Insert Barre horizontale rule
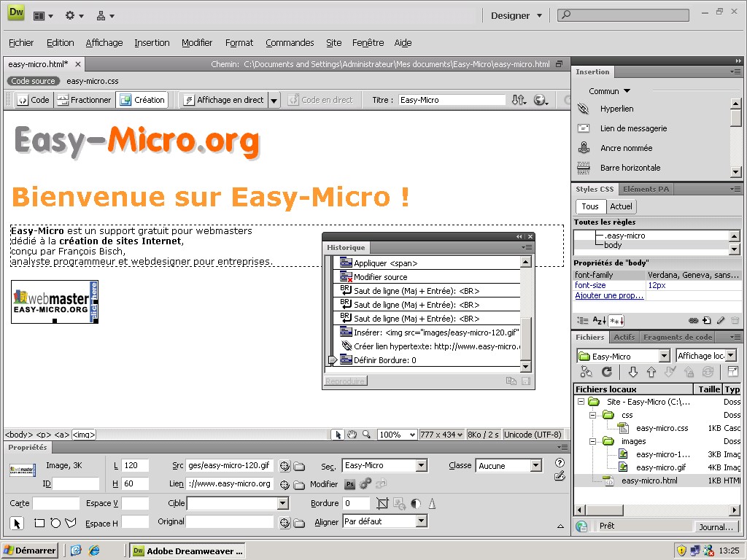The image size is (747, 560). point(630,168)
